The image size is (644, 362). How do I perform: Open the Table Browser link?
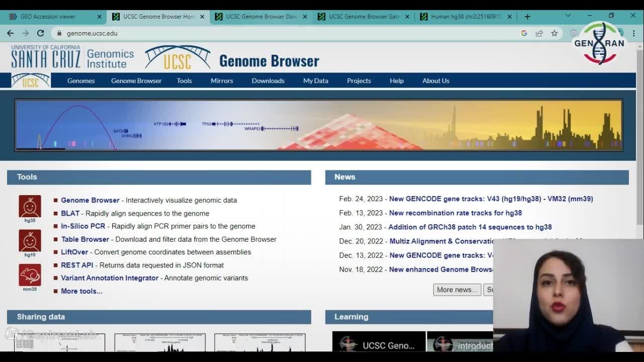(85, 239)
